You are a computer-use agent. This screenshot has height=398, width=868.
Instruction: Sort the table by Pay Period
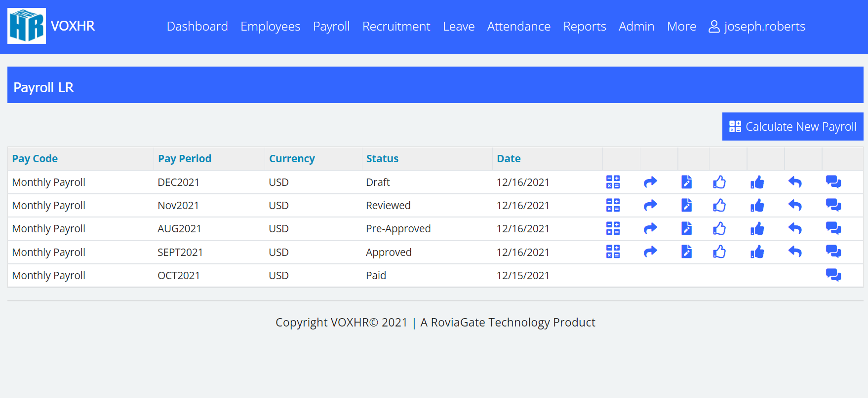tap(185, 159)
